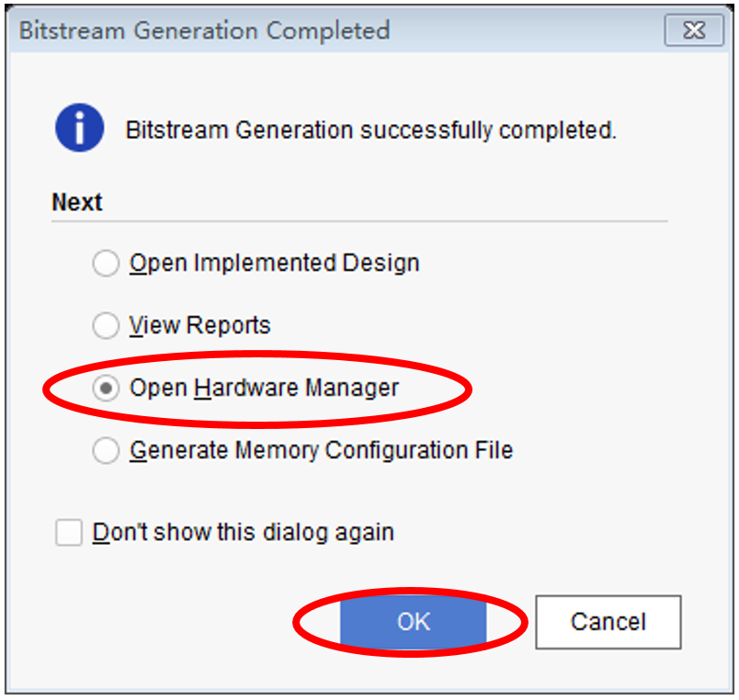The width and height of the screenshot is (739, 700).
Task: Click the Open Hardware Manager label text
Action: click(264, 389)
